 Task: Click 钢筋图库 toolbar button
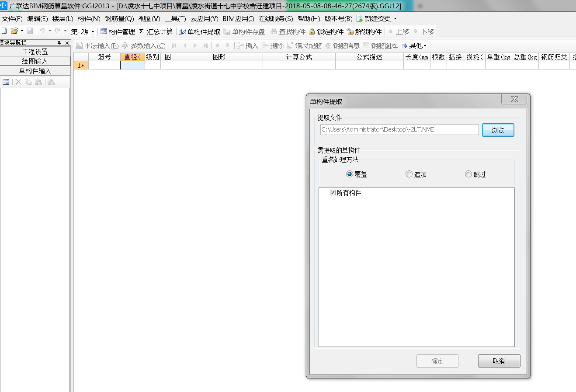click(380, 45)
